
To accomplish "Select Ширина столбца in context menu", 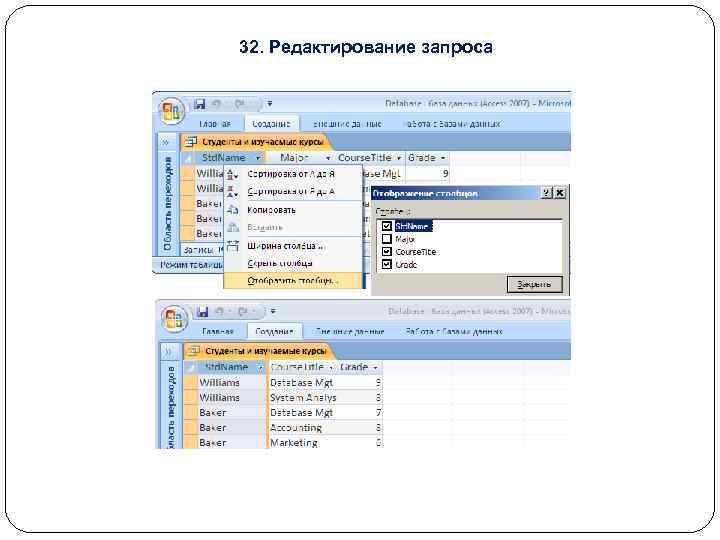I will coord(293,246).
